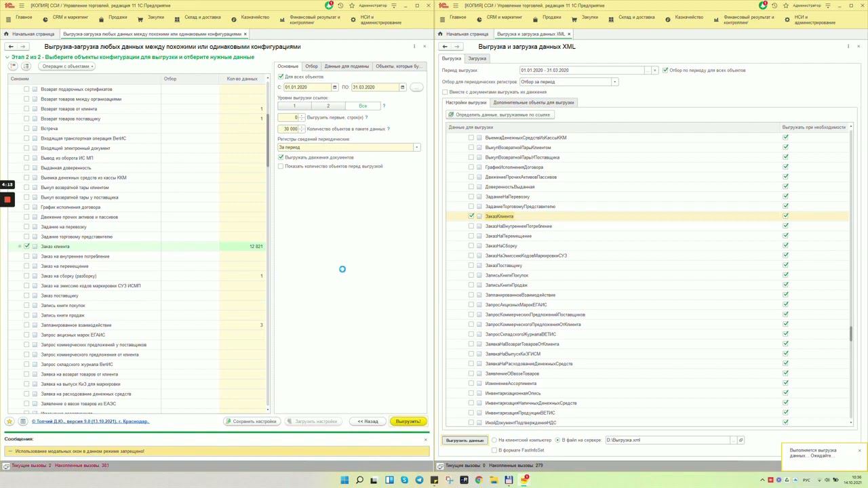Click the help question mark near Все
The width and height of the screenshot is (868, 488).
click(x=384, y=106)
